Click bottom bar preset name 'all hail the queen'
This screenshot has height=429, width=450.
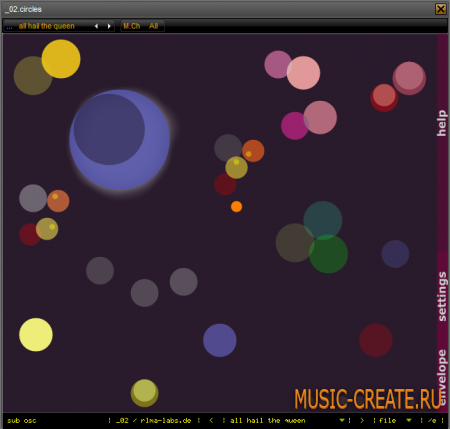[x=268, y=421]
